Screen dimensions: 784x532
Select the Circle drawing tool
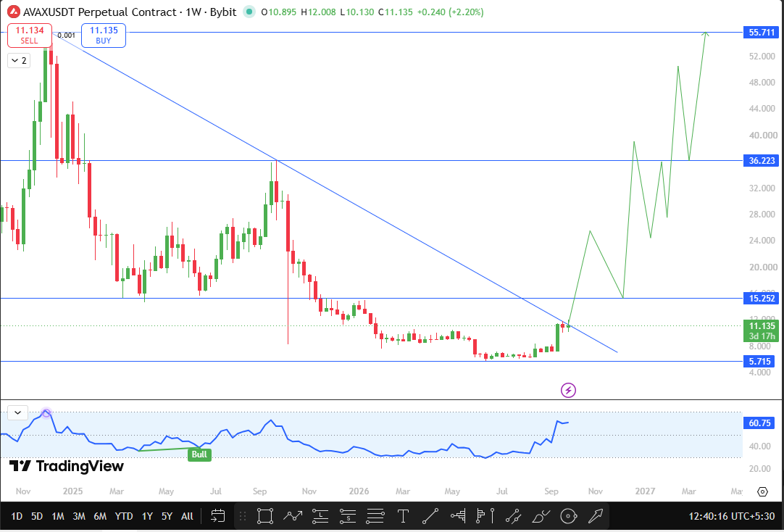[569, 516]
